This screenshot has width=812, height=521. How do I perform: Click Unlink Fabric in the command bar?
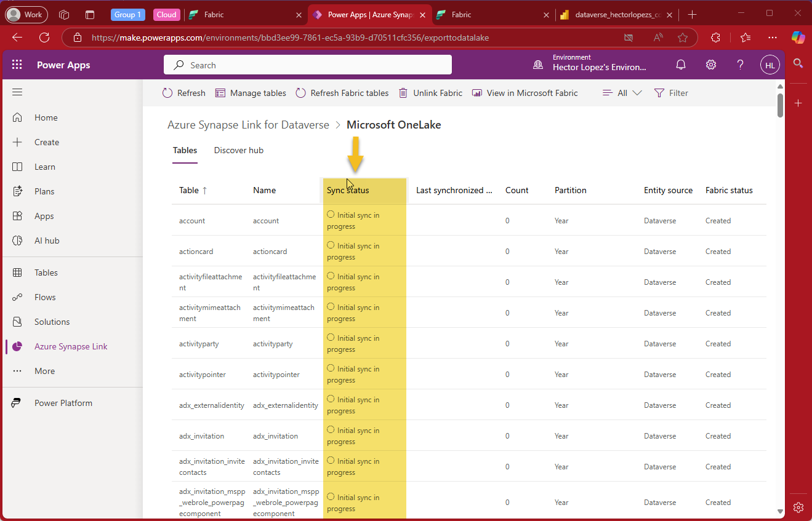point(430,93)
